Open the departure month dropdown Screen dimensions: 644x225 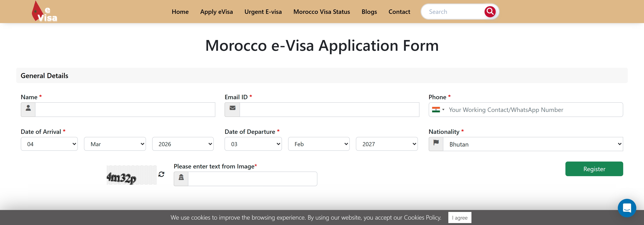(x=319, y=144)
